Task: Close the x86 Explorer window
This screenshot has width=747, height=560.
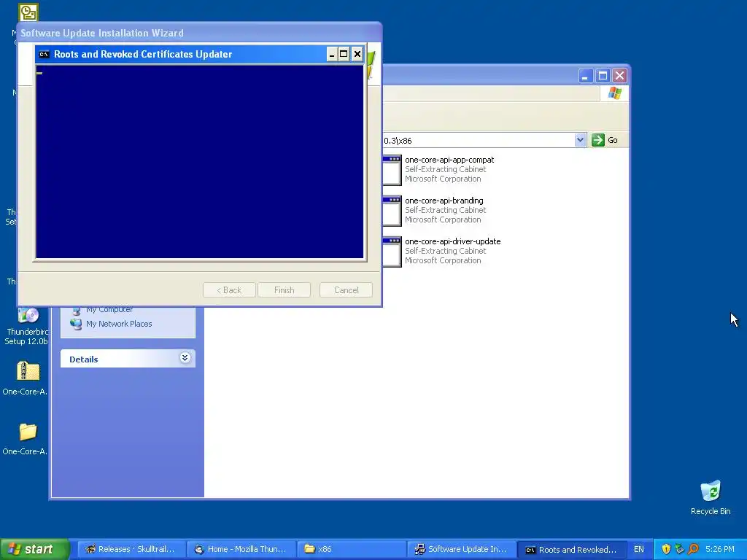Action: 619,76
